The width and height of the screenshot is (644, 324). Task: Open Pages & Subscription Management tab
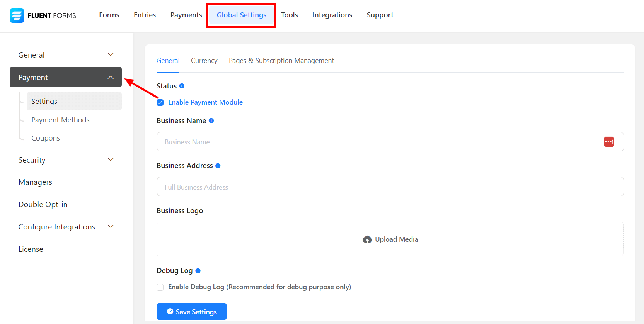(x=281, y=61)
